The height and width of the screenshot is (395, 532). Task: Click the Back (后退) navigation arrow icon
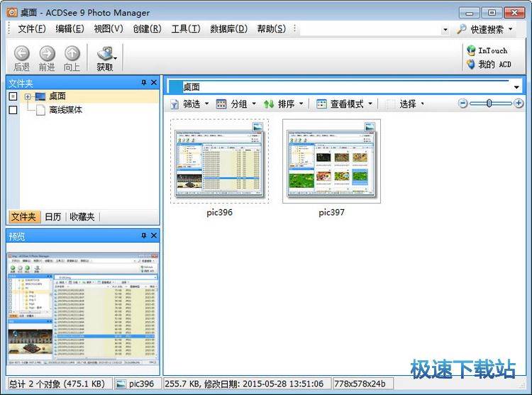21,53
